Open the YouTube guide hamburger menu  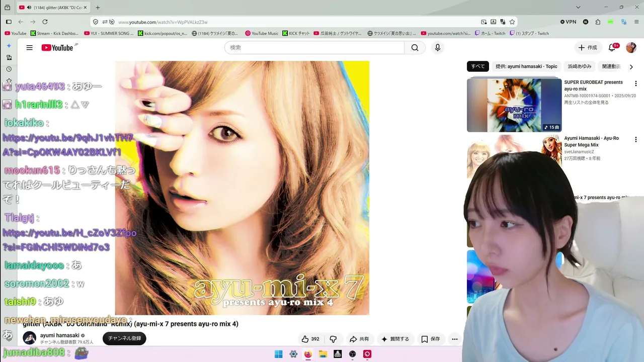coord(30,48)
